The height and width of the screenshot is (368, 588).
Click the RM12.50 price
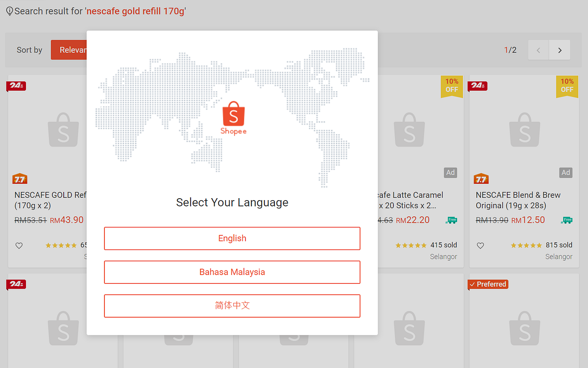click(528, 220)
